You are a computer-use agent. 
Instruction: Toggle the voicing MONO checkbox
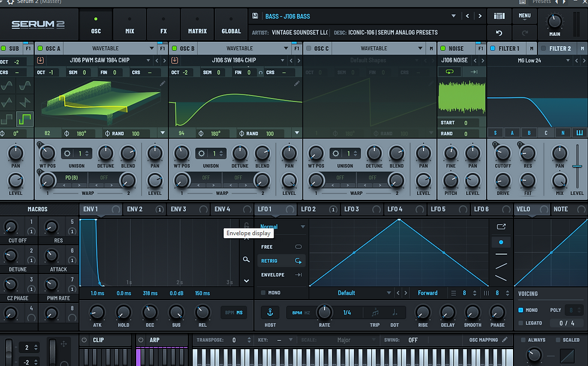coord(521,310)
